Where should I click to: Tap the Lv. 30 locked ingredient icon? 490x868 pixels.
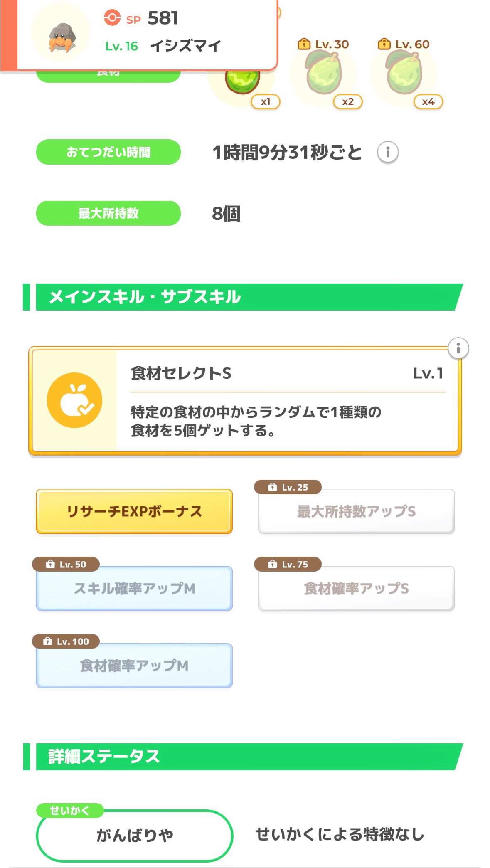[324, 74]
